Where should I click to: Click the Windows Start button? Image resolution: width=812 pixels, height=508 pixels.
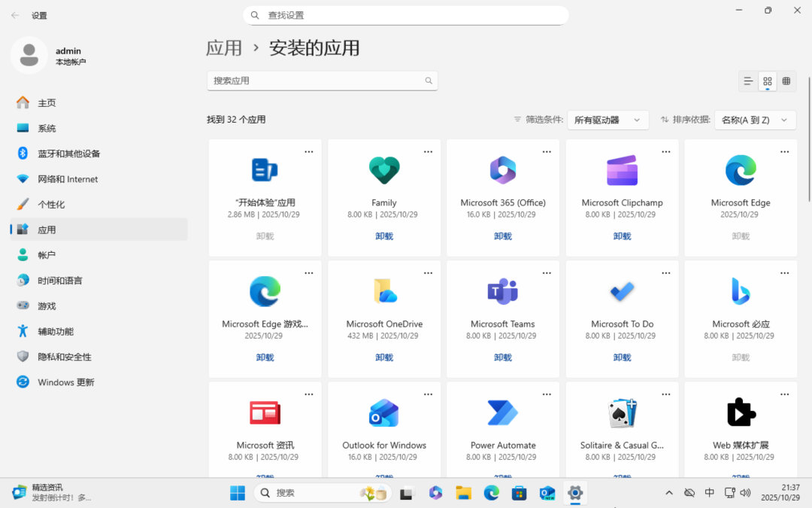coord(237,493)
